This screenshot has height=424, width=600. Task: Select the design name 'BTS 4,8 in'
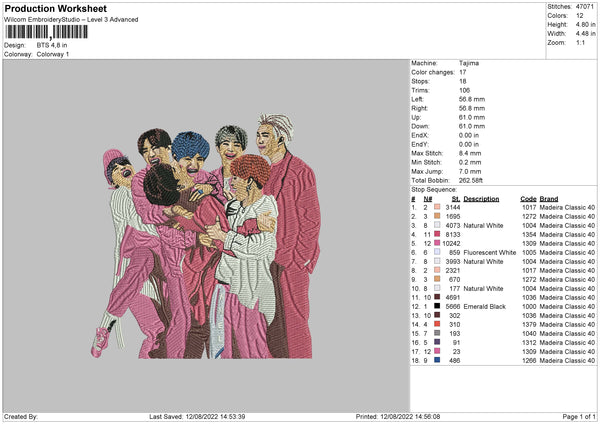pos(52,45)
